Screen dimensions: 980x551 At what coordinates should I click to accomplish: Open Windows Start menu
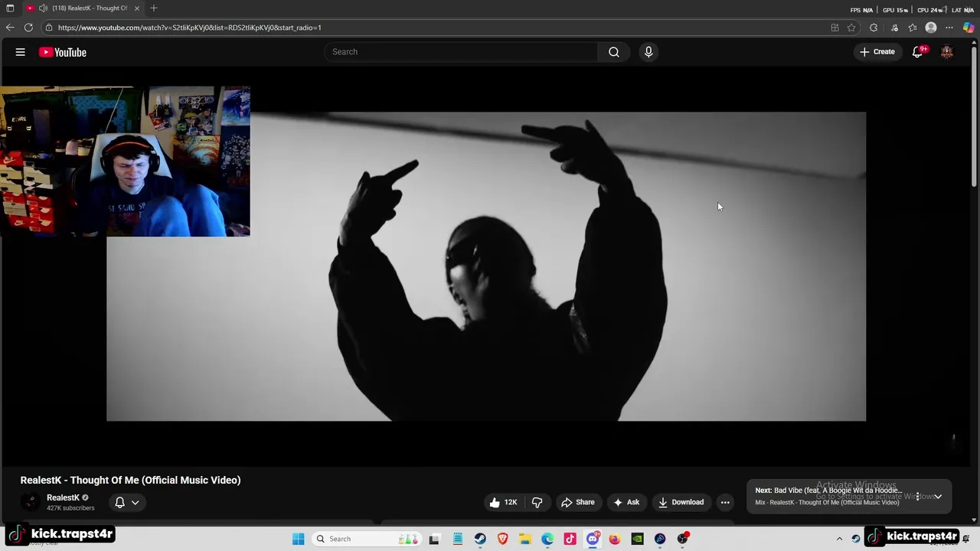click(x=299, y=539)
